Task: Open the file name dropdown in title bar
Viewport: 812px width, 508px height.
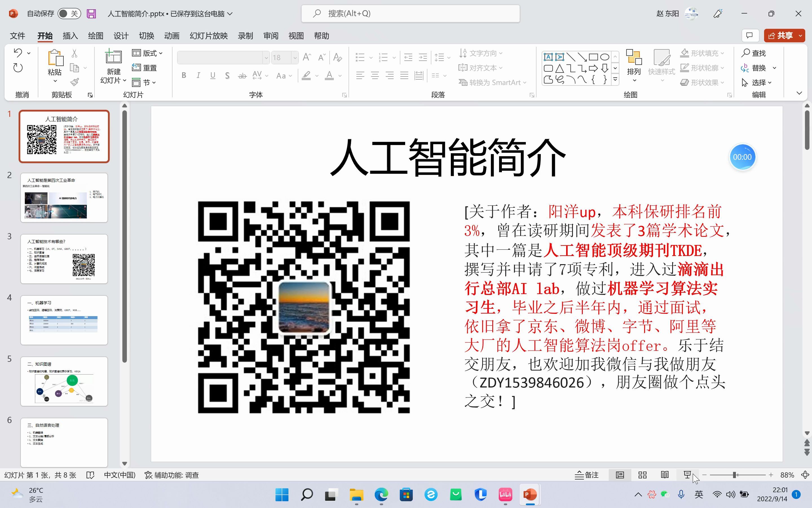Action: pyautogui.click(x=230, y=14)
